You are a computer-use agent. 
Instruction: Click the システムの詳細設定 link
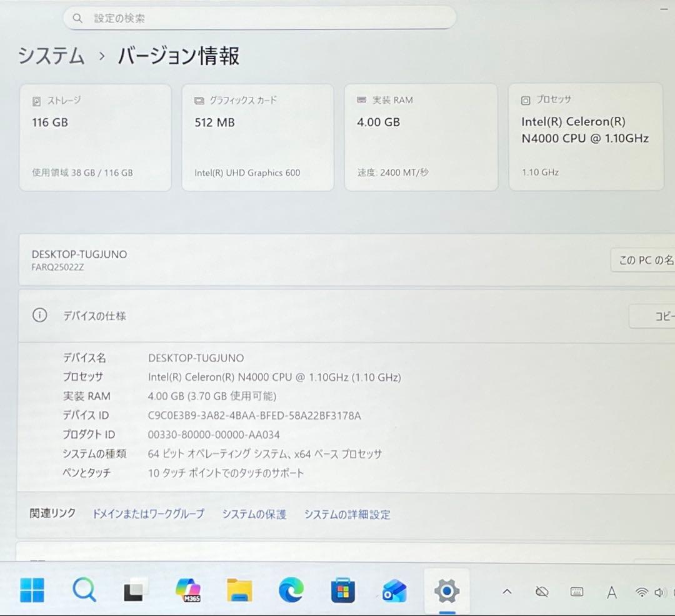pos(347,514)
